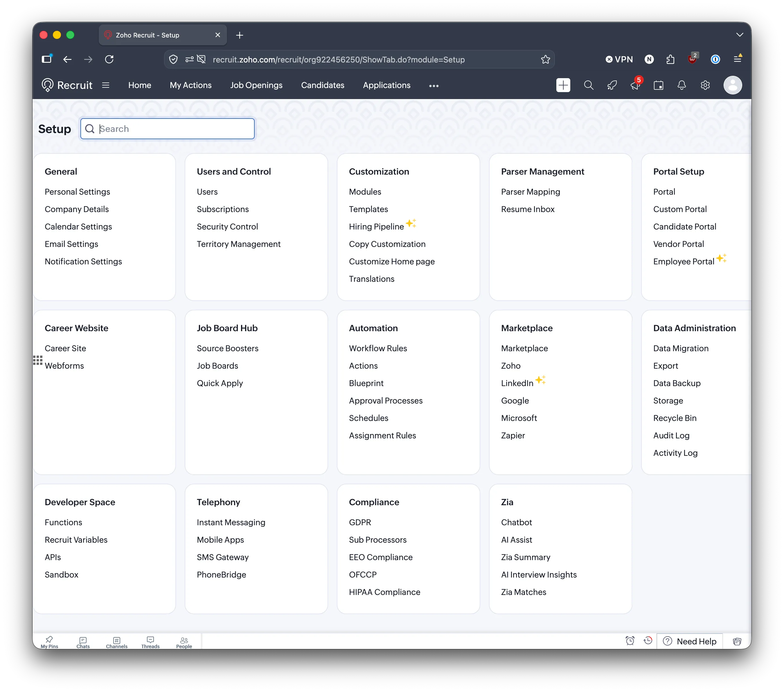Click the recent history clock icon
Viewport: 784px width, 692px height.
(x=648, y=641)
